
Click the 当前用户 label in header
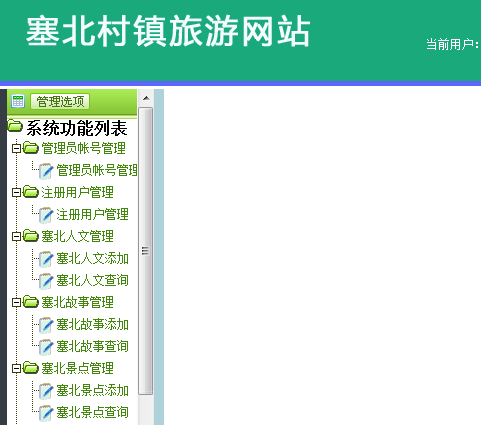click(453, 44)
